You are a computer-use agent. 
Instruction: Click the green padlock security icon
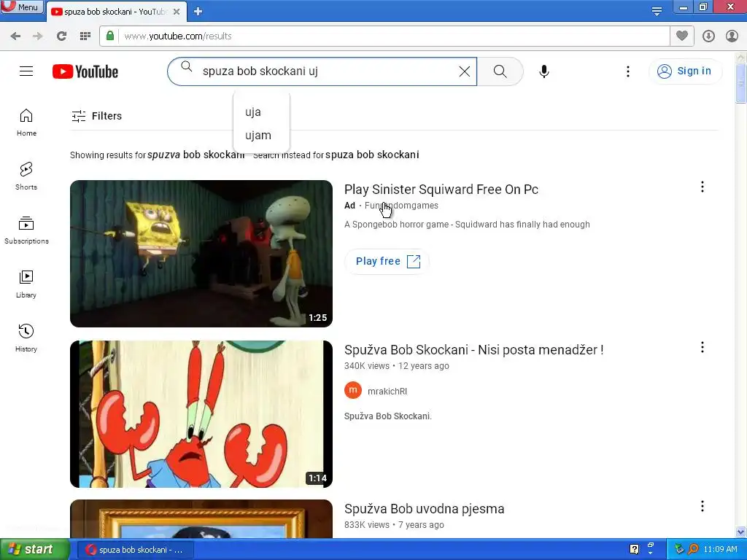(x=110, y=36)
